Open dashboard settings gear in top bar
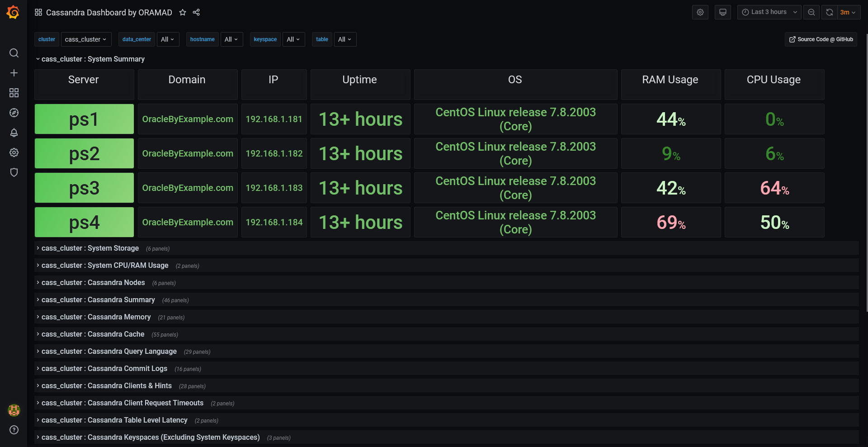The height and width of the screenshot is (447, 868). [700, 12]
